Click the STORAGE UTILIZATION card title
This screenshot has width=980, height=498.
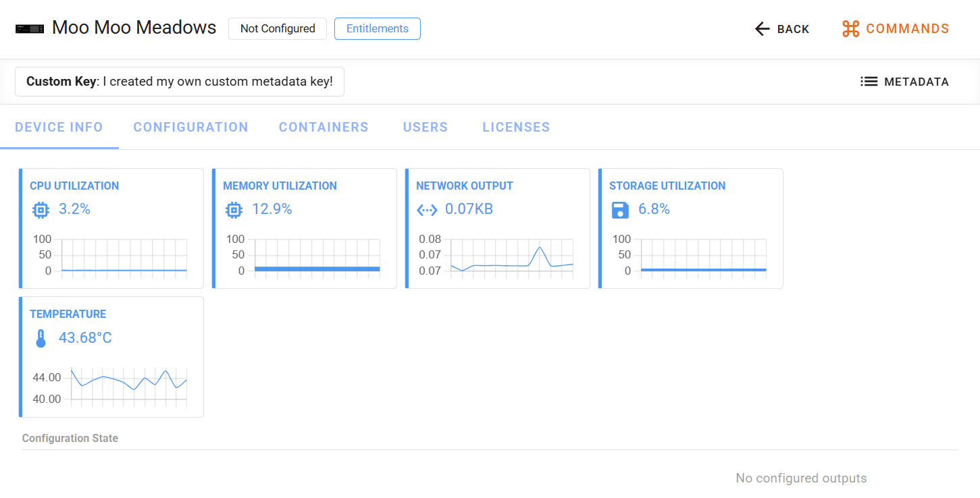coord(667,186)
